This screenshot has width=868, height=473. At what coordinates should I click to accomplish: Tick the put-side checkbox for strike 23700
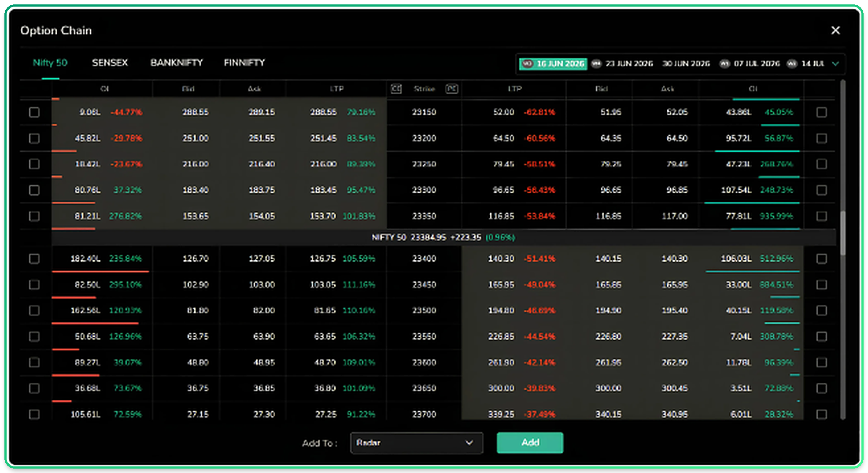821,414
